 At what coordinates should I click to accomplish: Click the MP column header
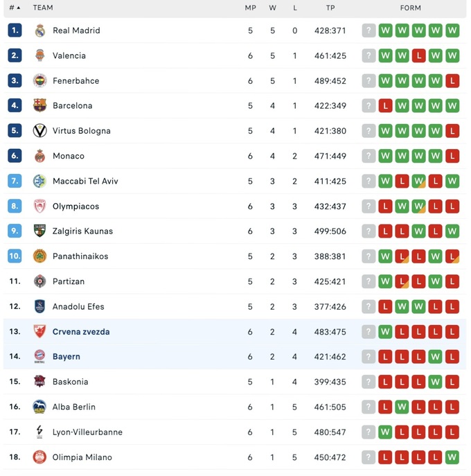(x=251, y=8)
